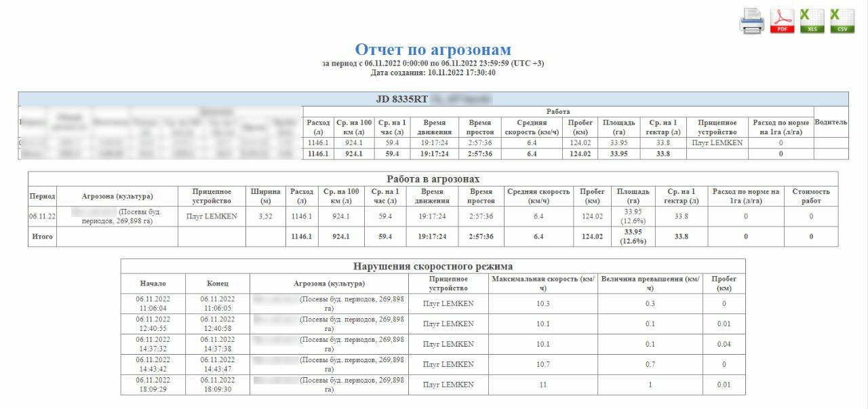868x409 pixels.
Task: Click the 'Итого' row label
Action: [x=41, y=237]
